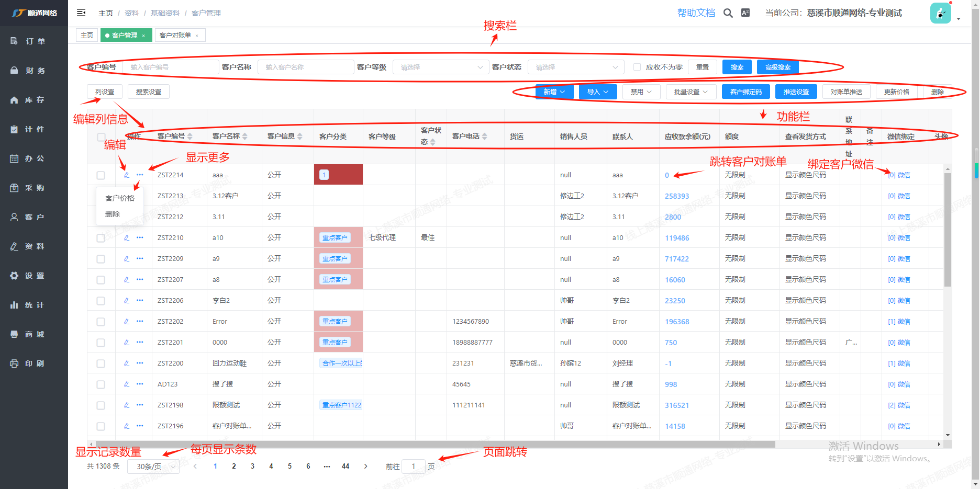Open the 帮助文档 link
Image resolution: width=980 pixels, height=489 pixels.
pos(696,13)
